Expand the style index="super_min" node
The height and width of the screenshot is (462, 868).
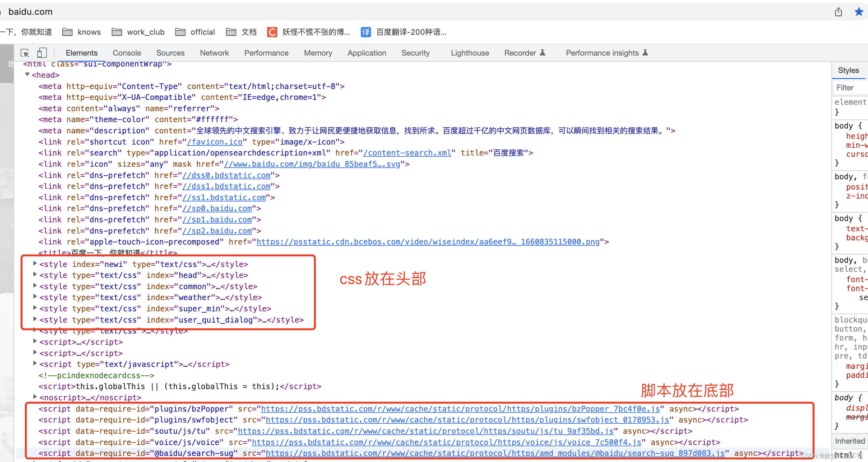[35, 308]
